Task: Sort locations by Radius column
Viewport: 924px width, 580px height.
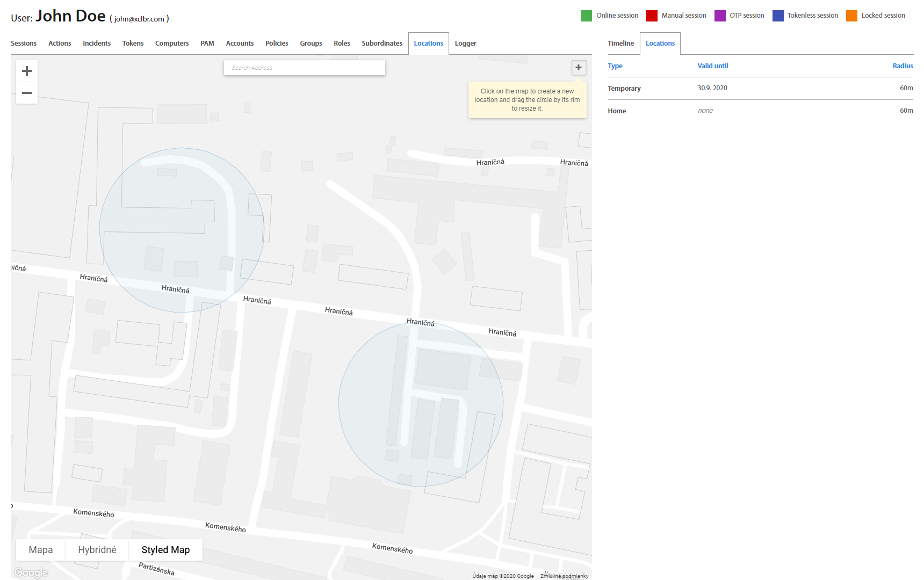Action: (x=903, y=66)
